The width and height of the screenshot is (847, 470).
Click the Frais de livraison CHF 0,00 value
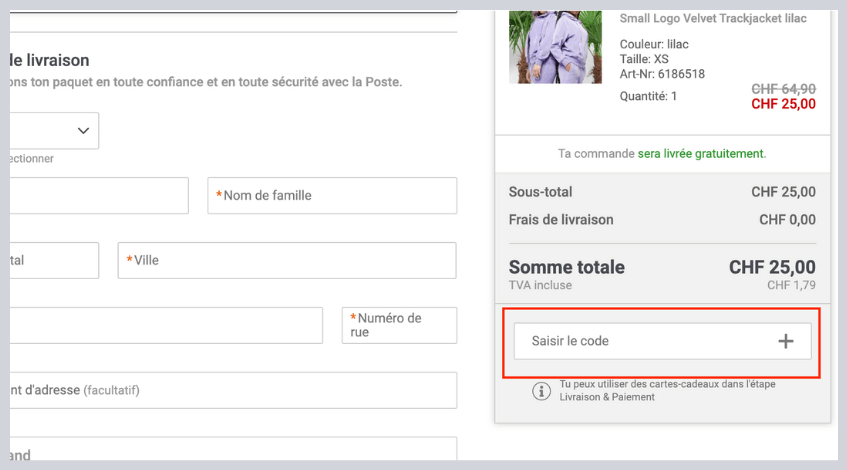pos(788,220)
